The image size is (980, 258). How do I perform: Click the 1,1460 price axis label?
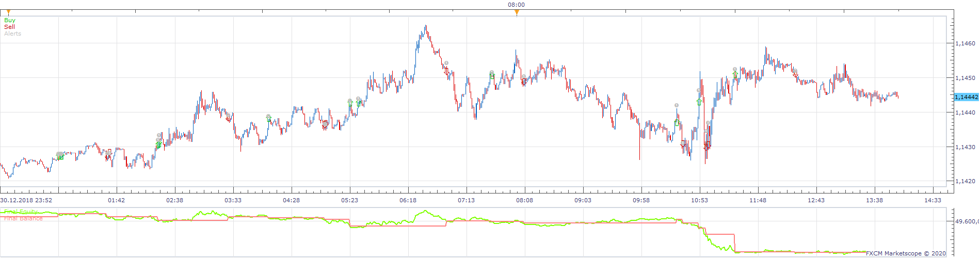pyautogui.click(x=965, y=43)
